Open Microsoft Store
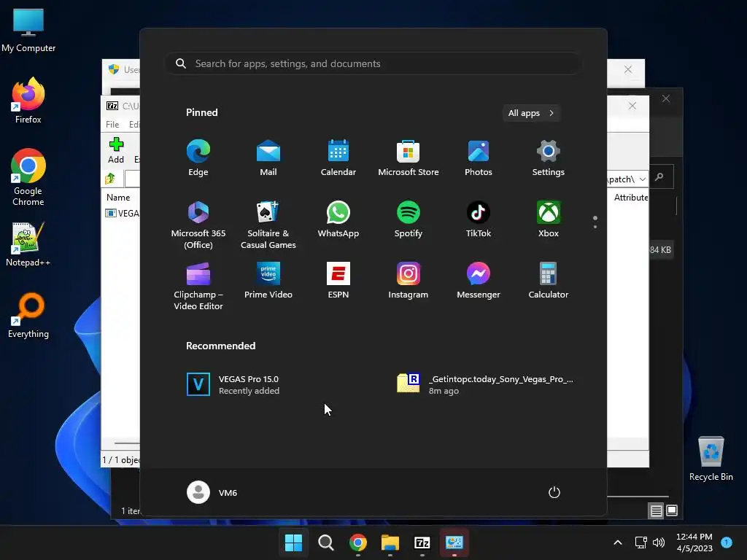Screen dimensions: 747x560 coord(409,158)
